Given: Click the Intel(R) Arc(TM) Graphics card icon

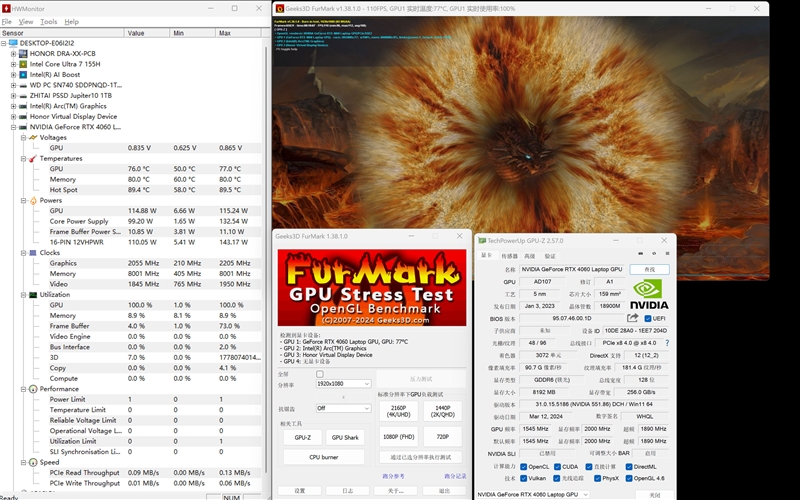Looking at the screenshot, I should (x=23, y=106).
